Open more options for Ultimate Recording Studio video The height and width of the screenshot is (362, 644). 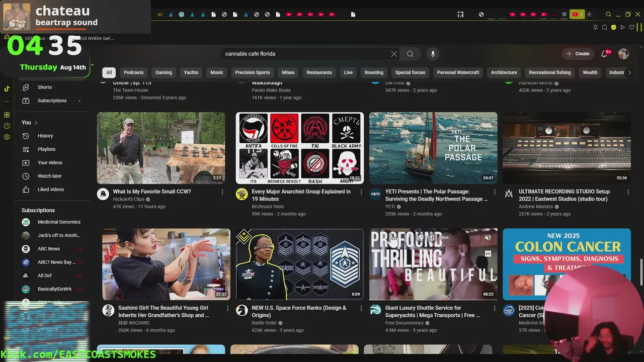[628, 192]
